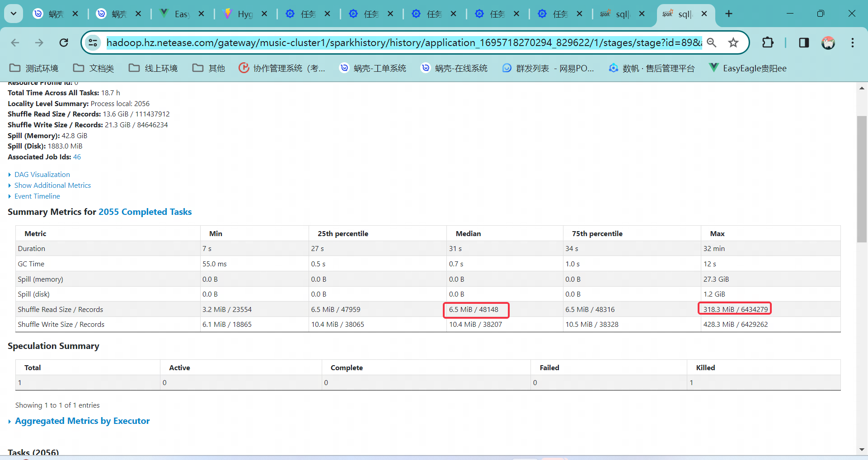Expand Show Additional Metrics
Image resolution: width=868 pixels, height=460 pixels.
(52, 185)
